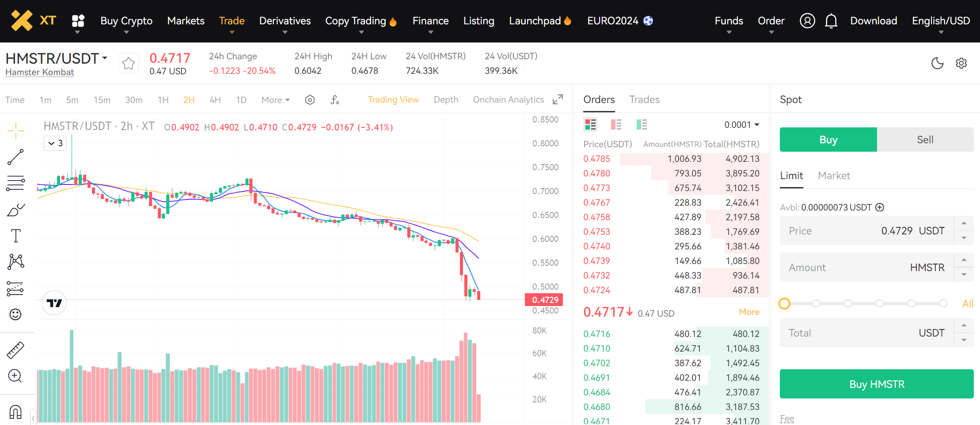Click the zoom in chart tool
Screen dimensions: 980x425
(15, 376)
